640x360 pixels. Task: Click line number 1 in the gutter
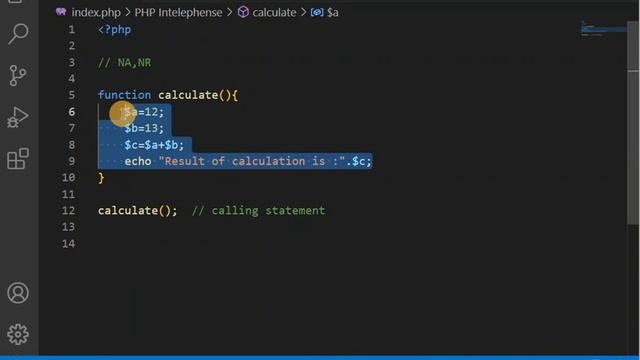coord(72,30)
